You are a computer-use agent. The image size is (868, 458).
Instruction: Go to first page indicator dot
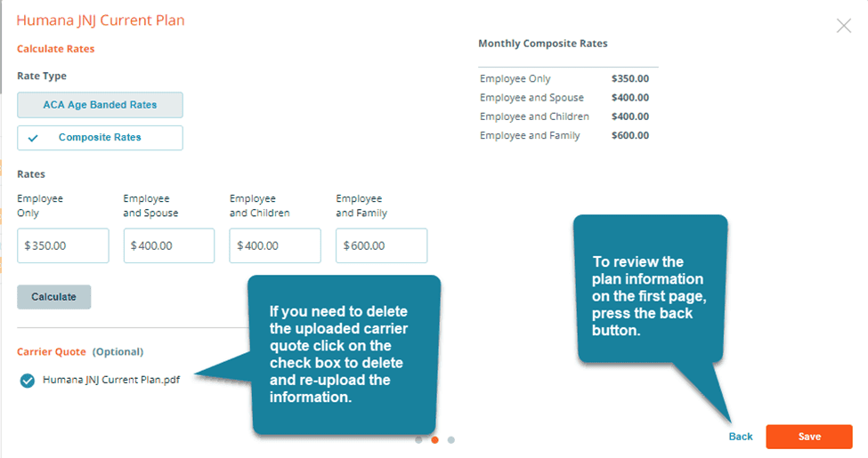point(418,439)
